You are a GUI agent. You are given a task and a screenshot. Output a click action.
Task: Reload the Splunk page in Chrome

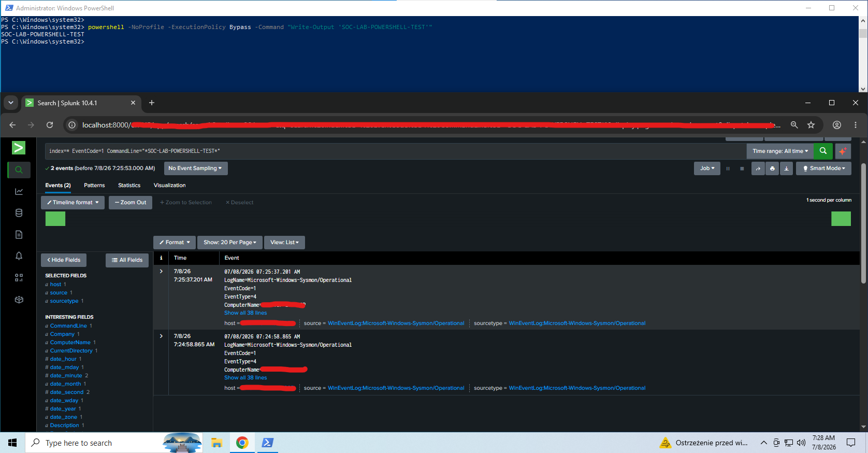pos(50,125)
